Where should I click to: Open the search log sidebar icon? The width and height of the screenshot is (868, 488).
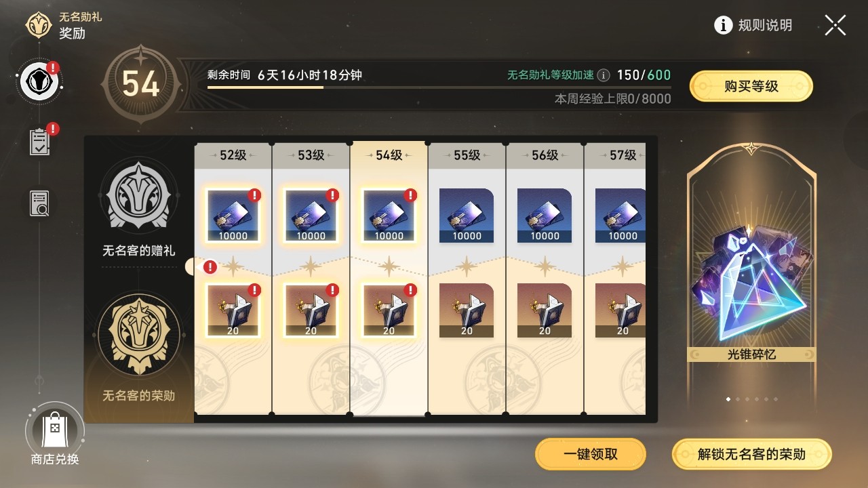click(40, 203)
